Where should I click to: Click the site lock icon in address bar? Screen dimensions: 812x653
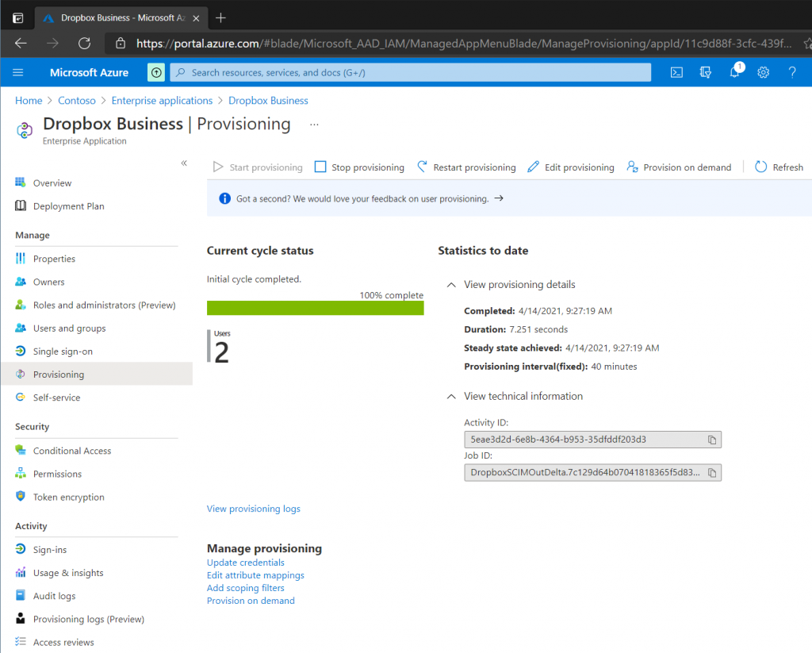click(121, 44)
